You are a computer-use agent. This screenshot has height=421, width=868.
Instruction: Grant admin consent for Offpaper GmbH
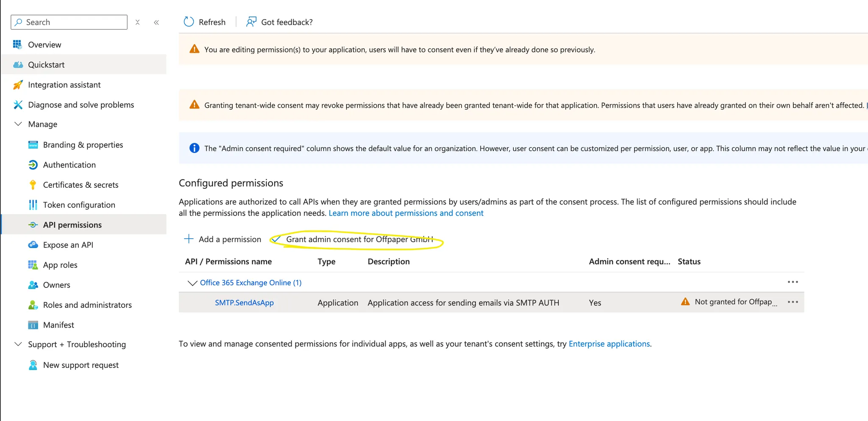359,240
